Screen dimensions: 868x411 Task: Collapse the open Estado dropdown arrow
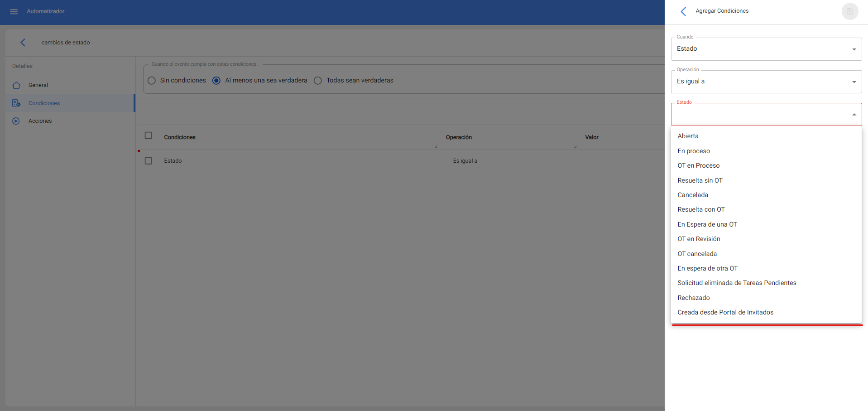coord(854,115)
